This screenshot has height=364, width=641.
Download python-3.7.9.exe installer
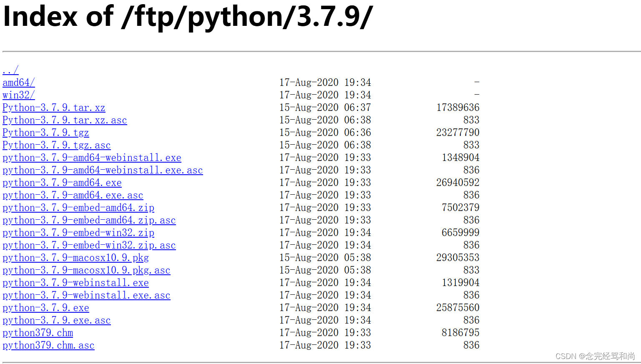coord(46,308)
